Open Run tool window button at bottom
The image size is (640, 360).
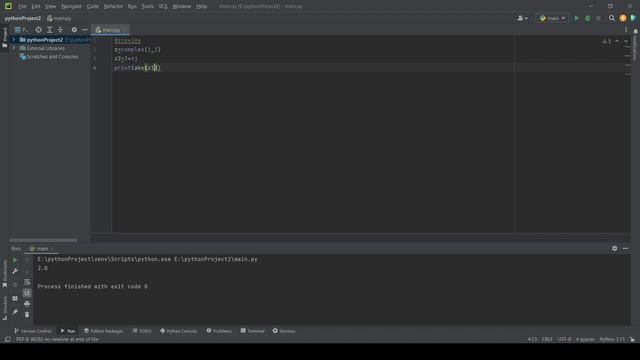click(68, 331)
